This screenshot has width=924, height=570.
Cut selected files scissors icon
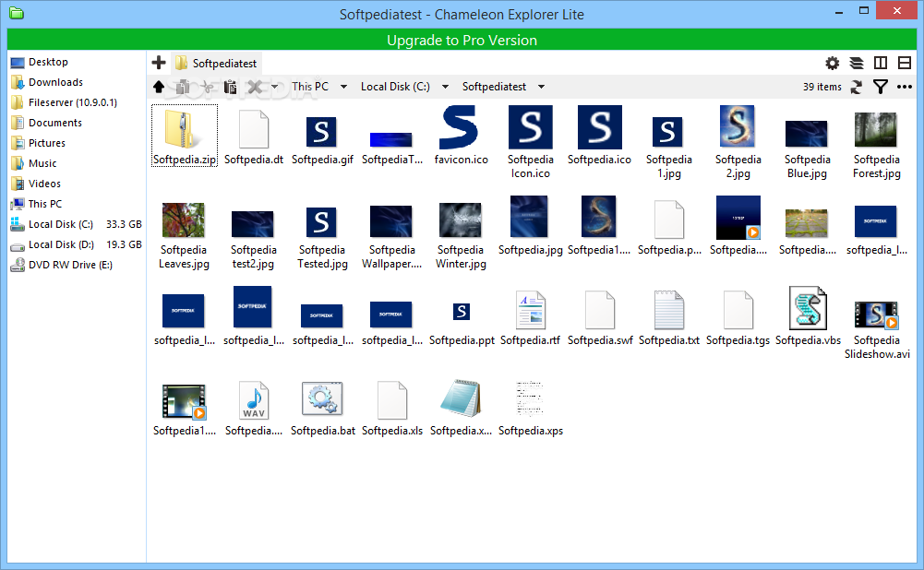pyautogui.click(x=206, y=87)
